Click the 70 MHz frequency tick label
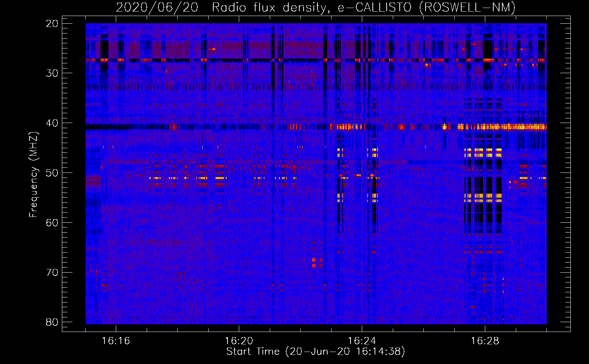This screenshot has height=364, width=589. (52, 273)
